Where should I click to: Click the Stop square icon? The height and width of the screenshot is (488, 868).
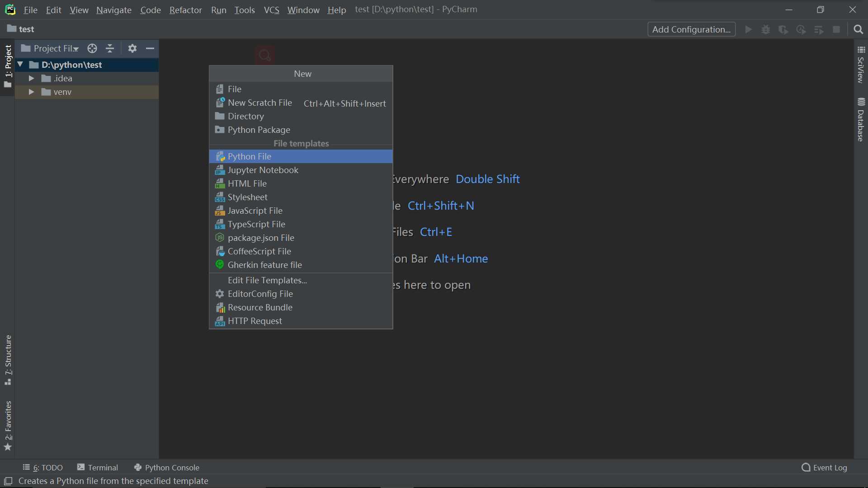pyautogui.click(x=836, y=29)
